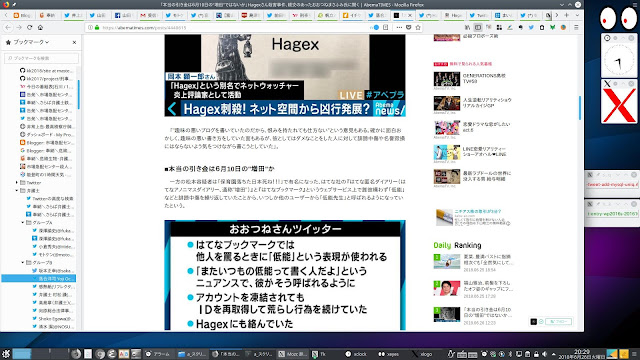
Task: Open volume control in system tray
Action: [x=544, y=354]
